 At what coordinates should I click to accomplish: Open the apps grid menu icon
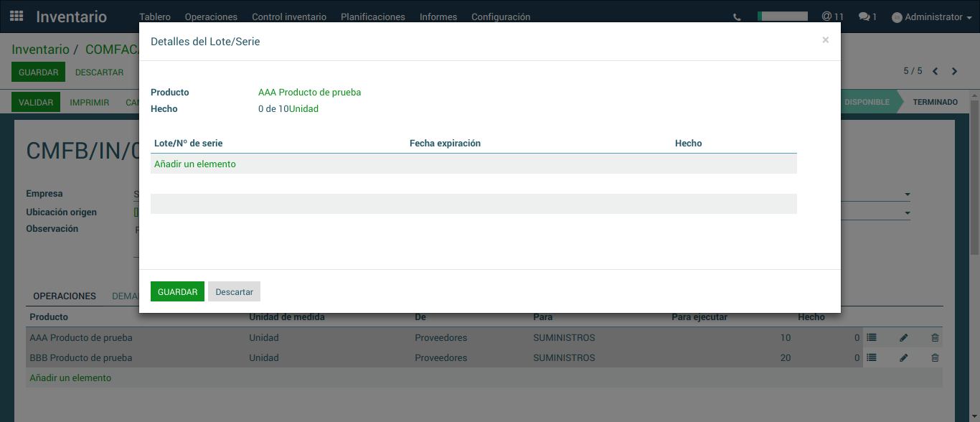coord(17,17)
